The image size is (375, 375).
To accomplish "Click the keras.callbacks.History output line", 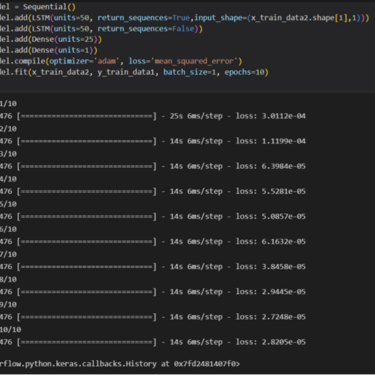I will click(120, 364).
